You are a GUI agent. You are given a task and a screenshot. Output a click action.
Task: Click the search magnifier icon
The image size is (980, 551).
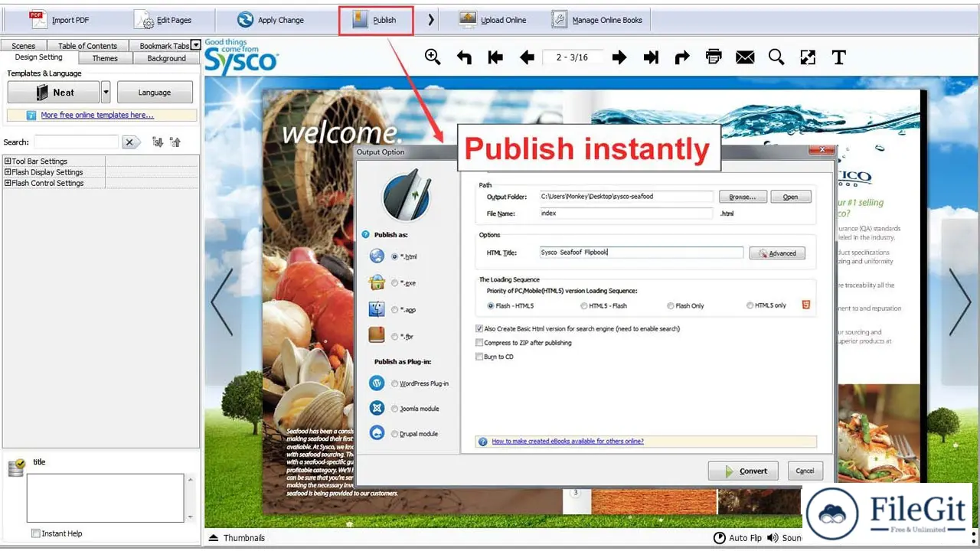[776, 57]
